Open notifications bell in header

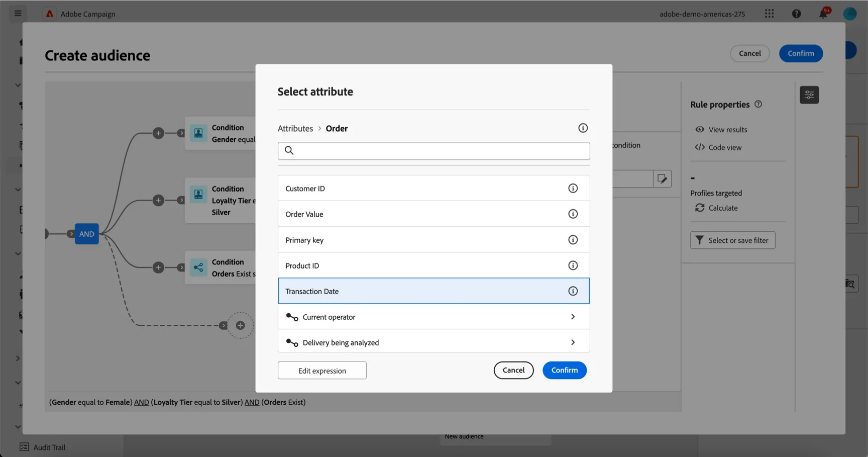pyautogui.click(x=823, y=14)
